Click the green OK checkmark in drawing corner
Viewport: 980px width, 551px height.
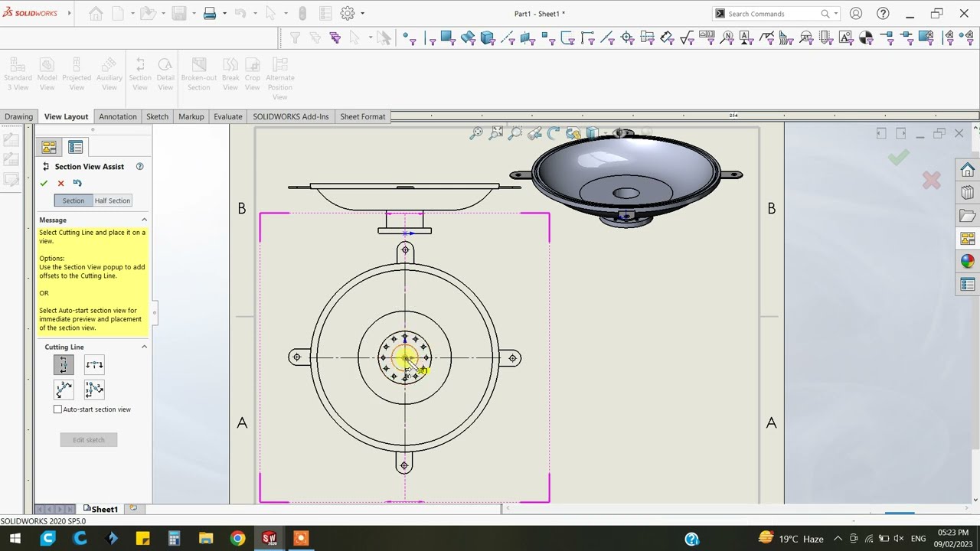pyautogui.click(x=899, y=158)
